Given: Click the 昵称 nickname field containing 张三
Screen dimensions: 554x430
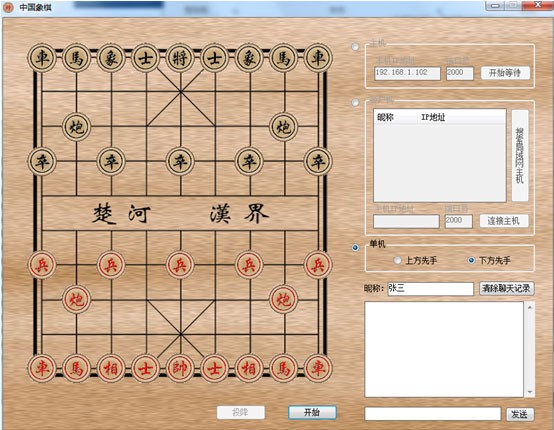Looking at the screenshot, I should click(x=430, y=289).
